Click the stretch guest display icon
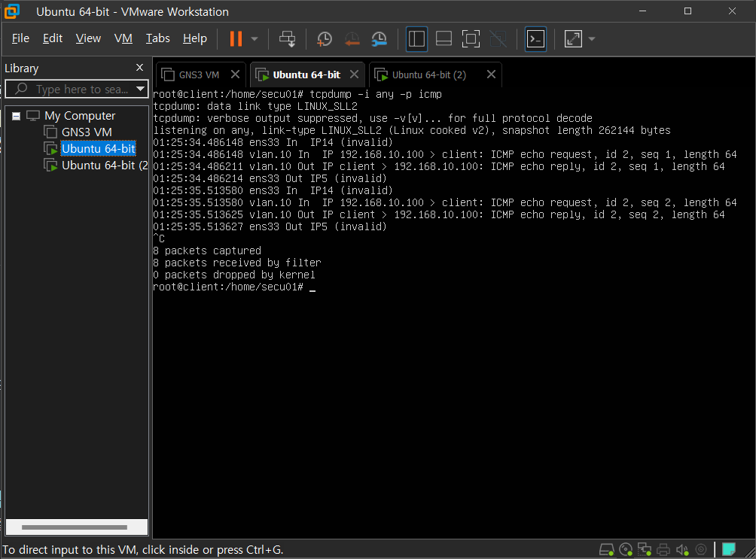The image size is (756, 559). [573, 39]
